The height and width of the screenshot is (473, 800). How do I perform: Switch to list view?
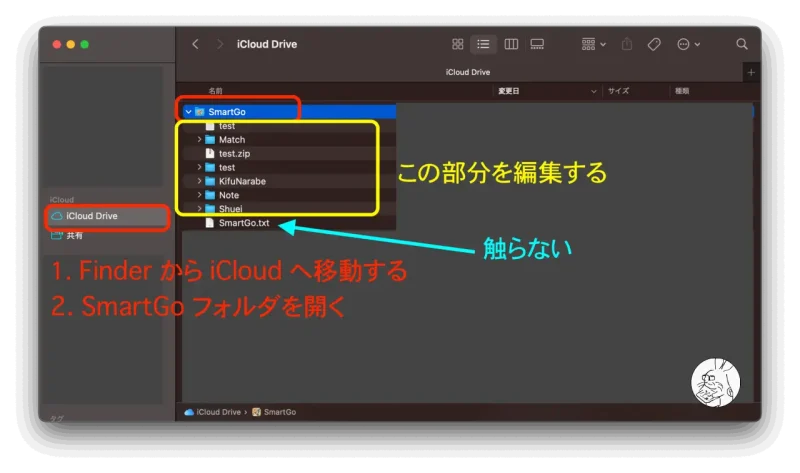[483, 44]
